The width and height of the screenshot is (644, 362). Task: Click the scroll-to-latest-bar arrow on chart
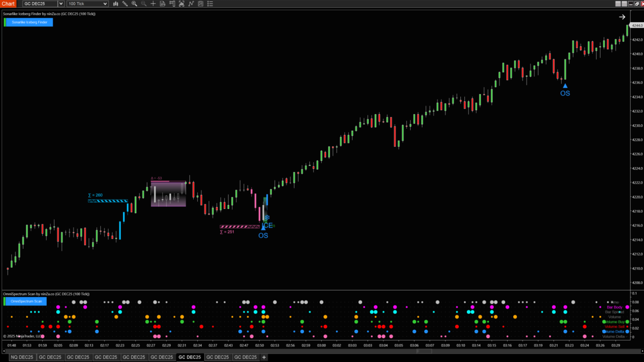(x=622, y=17)
